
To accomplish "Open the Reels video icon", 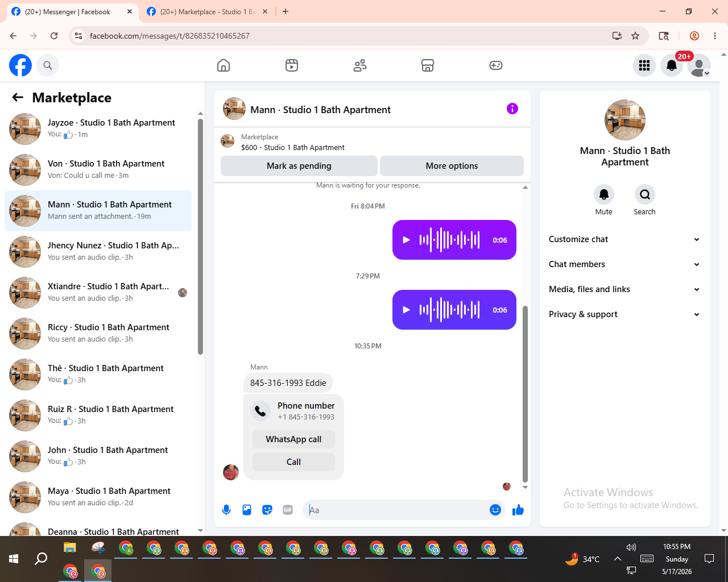I will (292, 65).
